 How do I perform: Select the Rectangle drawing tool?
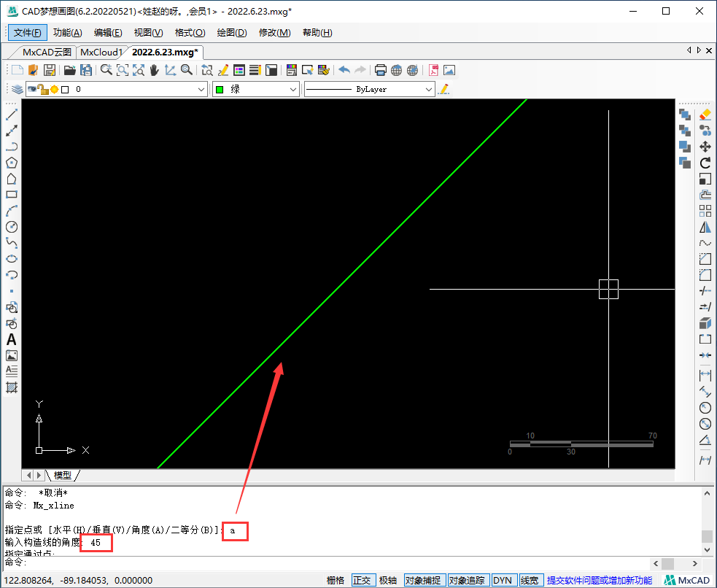(x=12, y=195)
